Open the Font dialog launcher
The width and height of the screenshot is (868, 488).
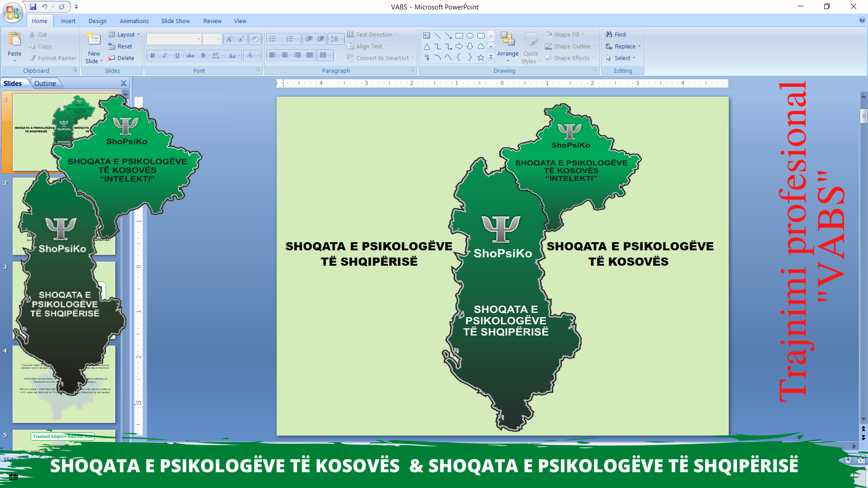258,70
